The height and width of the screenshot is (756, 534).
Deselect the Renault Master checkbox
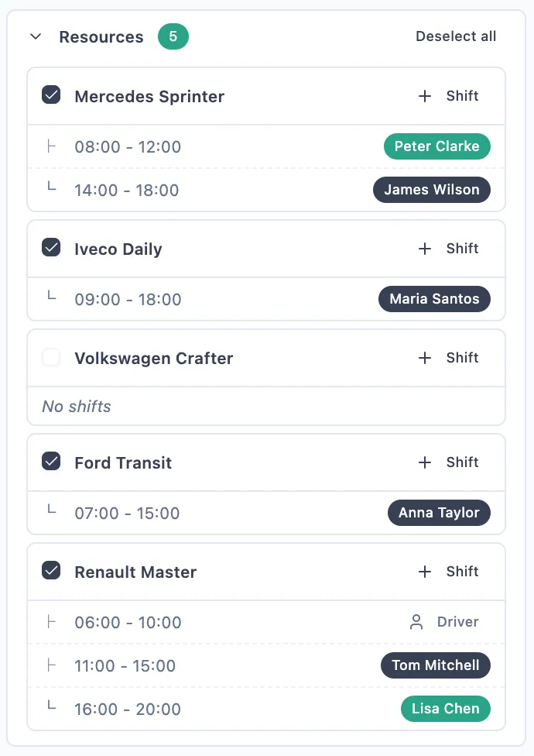coord(51,572)
